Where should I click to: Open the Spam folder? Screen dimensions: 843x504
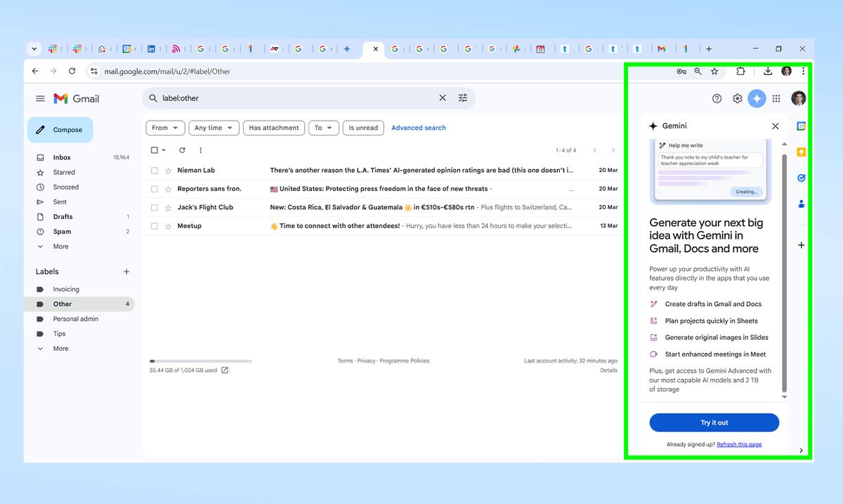(63, 231)
